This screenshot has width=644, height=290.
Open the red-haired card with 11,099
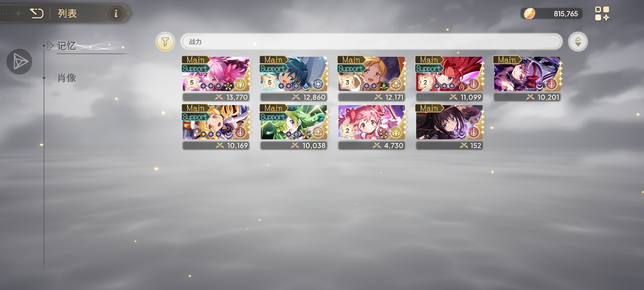pos(450,79)
